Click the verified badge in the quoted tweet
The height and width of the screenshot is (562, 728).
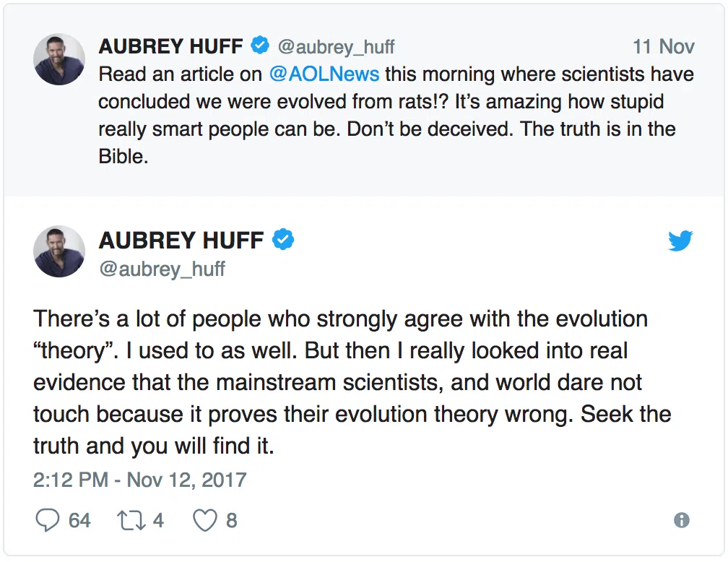pyautogui.click(x=260, y=46)
